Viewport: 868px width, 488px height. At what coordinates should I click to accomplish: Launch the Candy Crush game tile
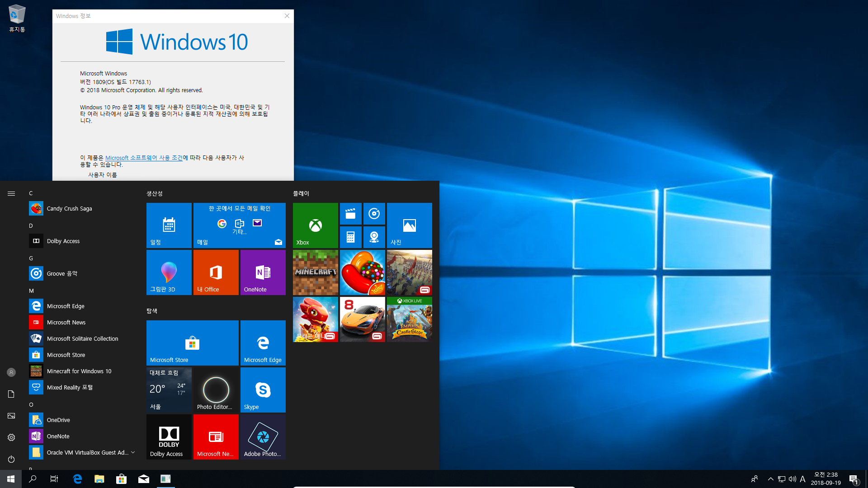[363, 272]
